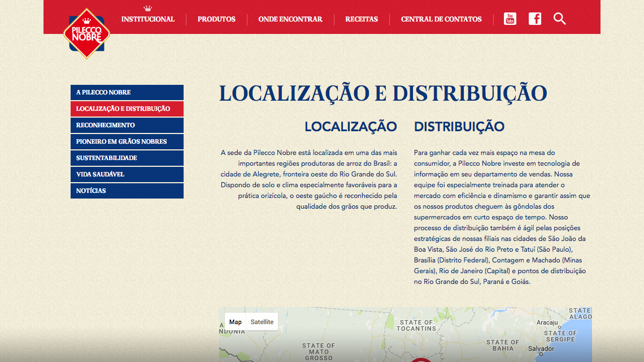The height and width of the screenshot is (362, 644).
Task: Open Notícias in sidebar
Action: [127, 191]
